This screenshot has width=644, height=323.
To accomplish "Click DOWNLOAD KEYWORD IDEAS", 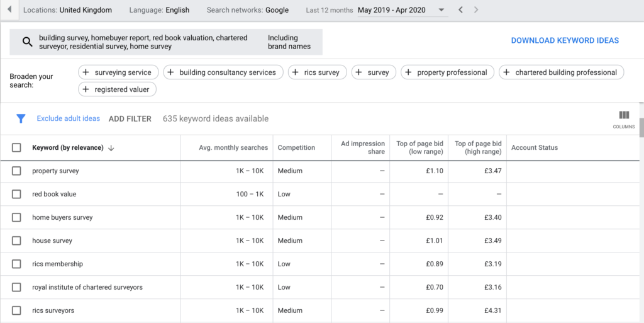I will pyautogui.click(x=565, y=40).
